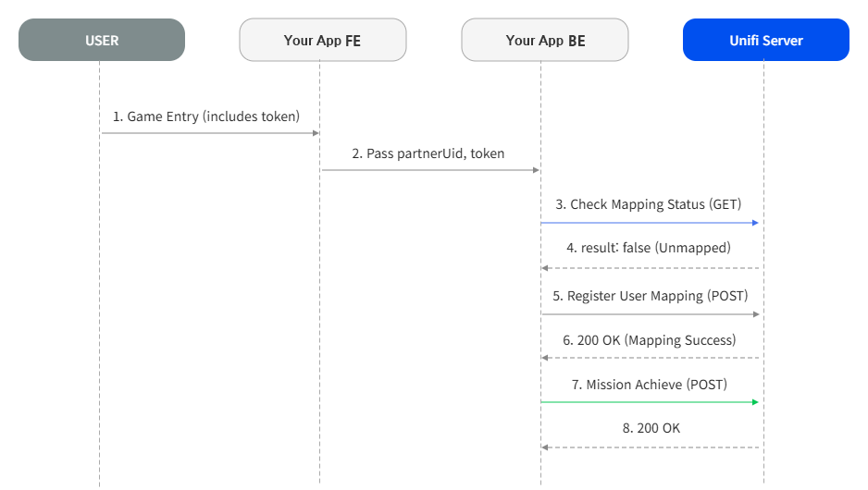The height and width of the screenshot is (490, 868).
Task: Click the dashed return arrowhead under 8. 200 OK
Action: [x=545, y=447]
